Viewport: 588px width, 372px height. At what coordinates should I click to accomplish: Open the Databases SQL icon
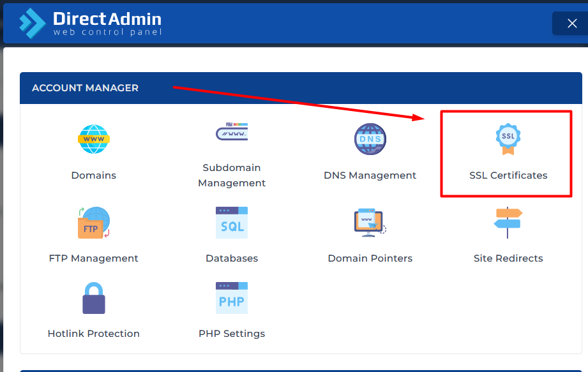pyautogui.click(x=232, y=223)
